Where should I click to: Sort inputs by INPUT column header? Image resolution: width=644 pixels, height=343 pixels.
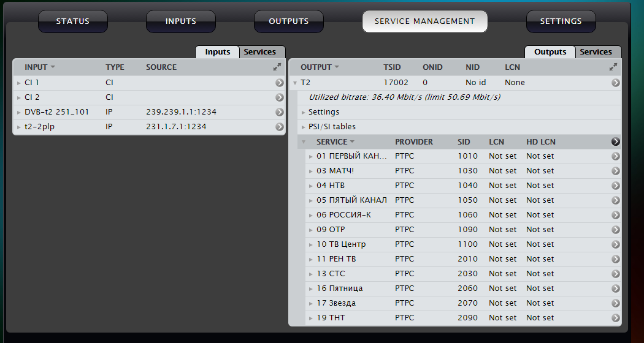[40, 67]
